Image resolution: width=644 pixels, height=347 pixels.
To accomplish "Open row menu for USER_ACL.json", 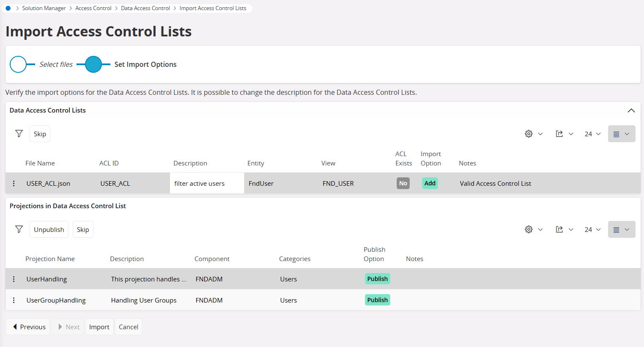I will pyautogui.click(x=14, y=183).
